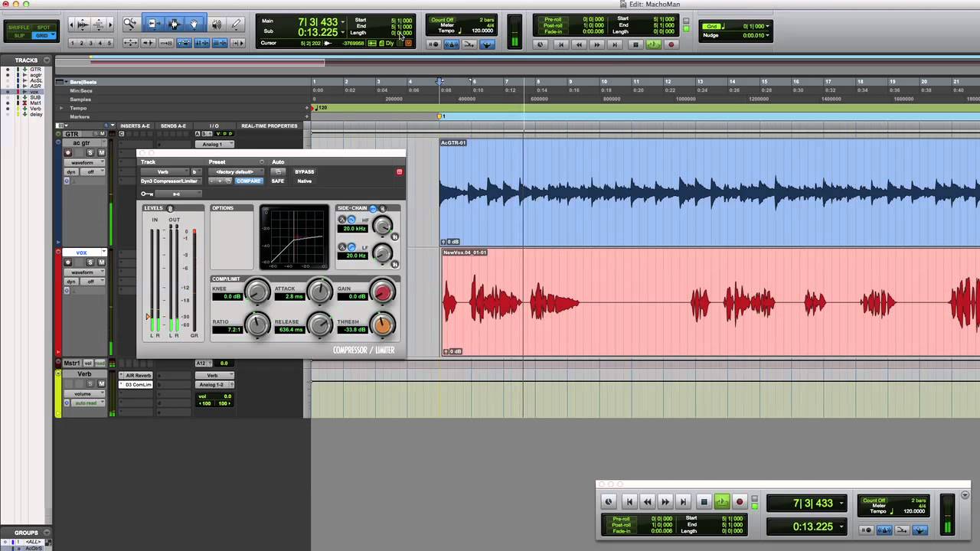Select the AcGTR-01 audio clip
The image size is (980, 551).
710,192
